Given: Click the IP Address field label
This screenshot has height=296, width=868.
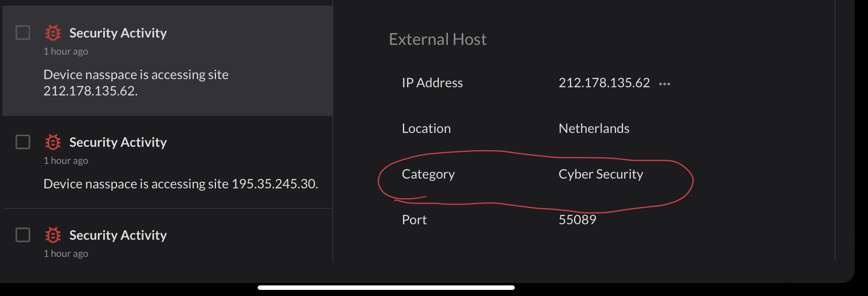Looking at the screenshot, I should coord(432,83).
